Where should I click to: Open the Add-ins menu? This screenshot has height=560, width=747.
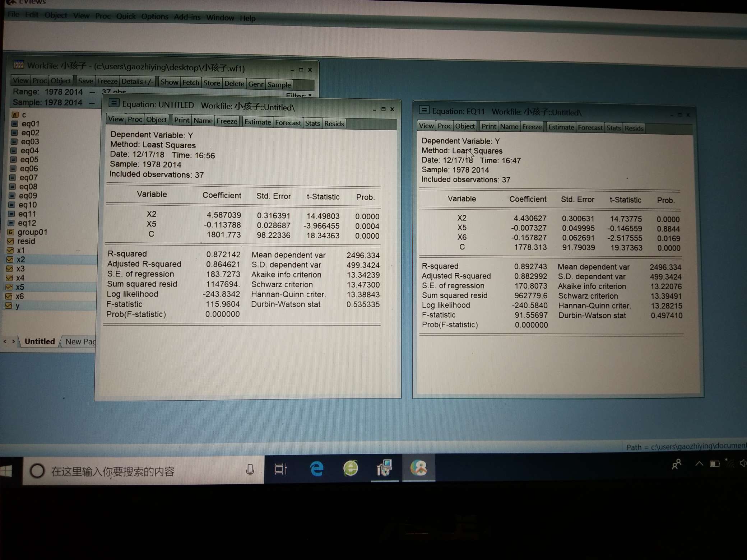(187, 17)
